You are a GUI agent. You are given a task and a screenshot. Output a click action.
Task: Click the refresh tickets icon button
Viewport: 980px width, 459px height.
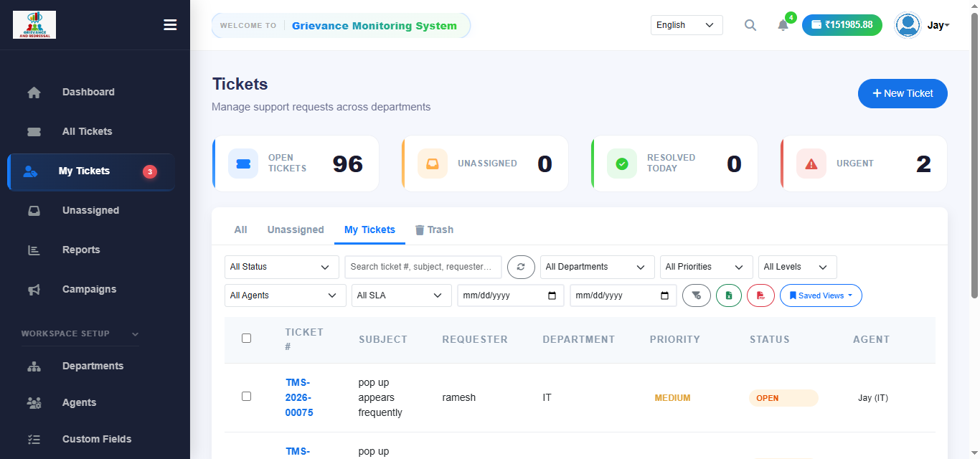pyautogui.click(x=521, y=267)
